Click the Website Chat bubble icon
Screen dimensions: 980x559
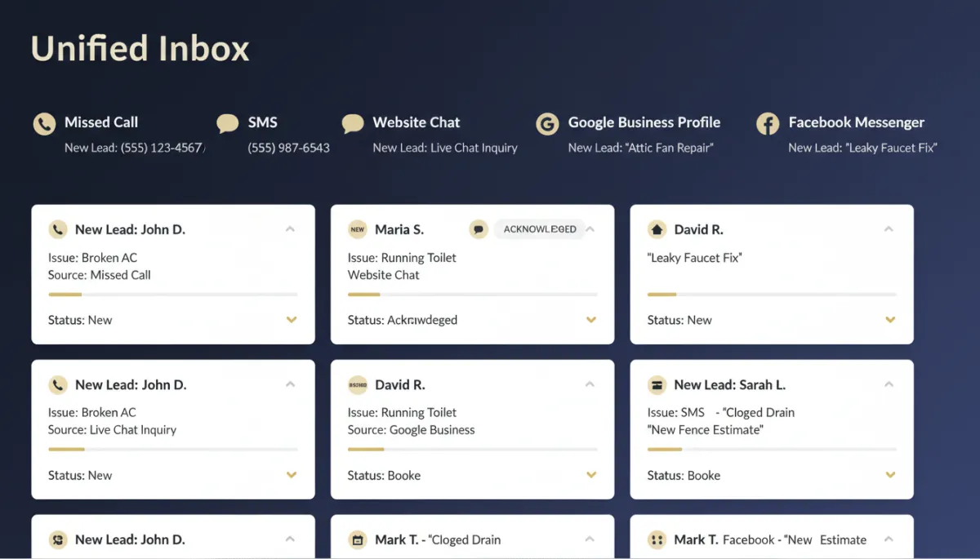point(353,124)
